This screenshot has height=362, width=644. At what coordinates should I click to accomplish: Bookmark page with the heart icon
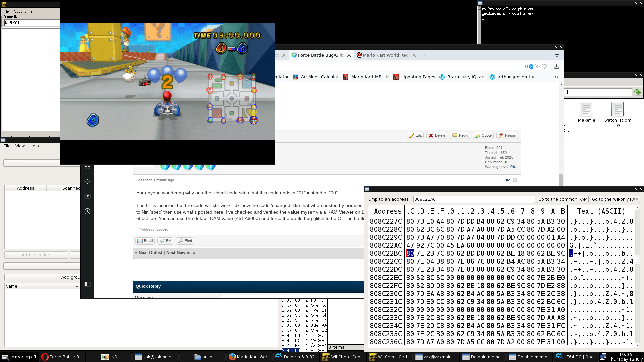coord(544,67)
